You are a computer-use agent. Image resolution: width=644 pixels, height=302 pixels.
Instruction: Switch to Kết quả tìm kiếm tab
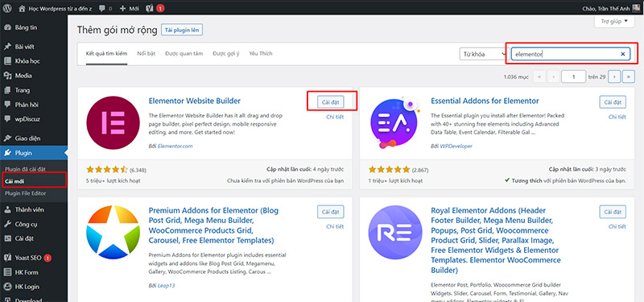[106, 54]
